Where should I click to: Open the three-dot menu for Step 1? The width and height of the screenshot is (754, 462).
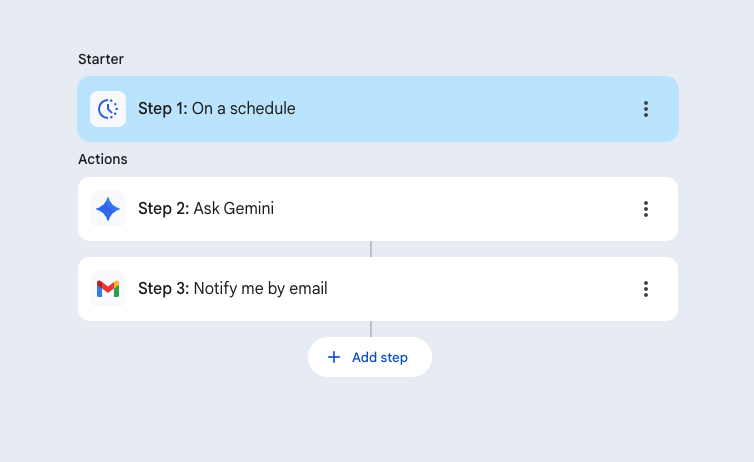pyautogui.click(x=646, y=109)
